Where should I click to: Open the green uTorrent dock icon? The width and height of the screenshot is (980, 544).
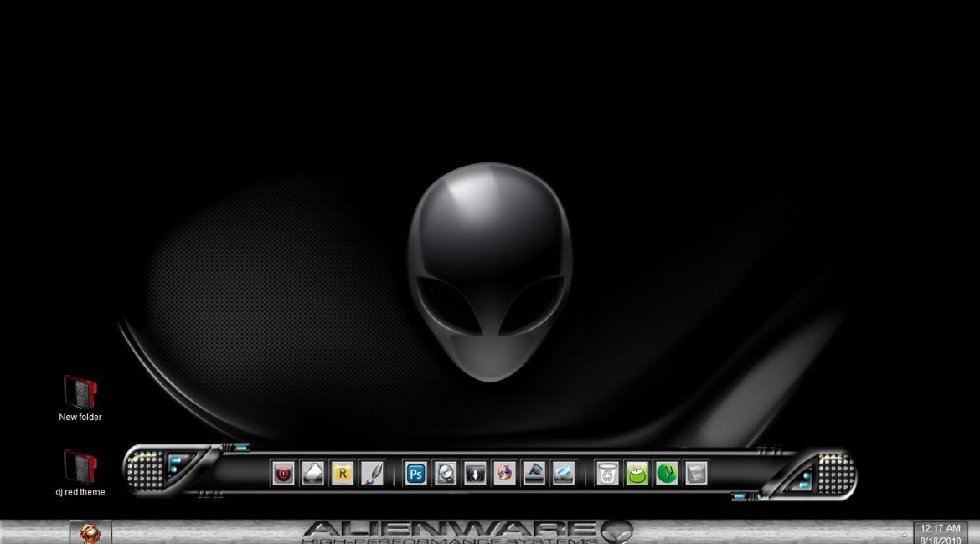[667, 474]
